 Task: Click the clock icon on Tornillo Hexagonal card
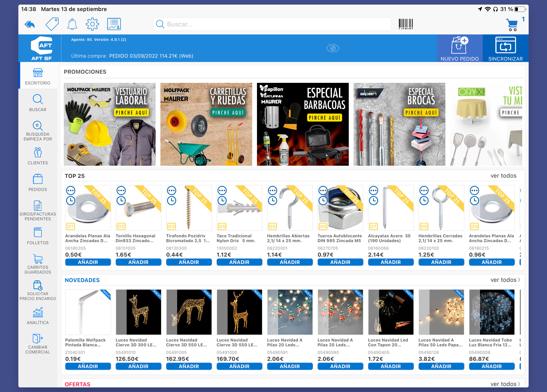[121, 200]
